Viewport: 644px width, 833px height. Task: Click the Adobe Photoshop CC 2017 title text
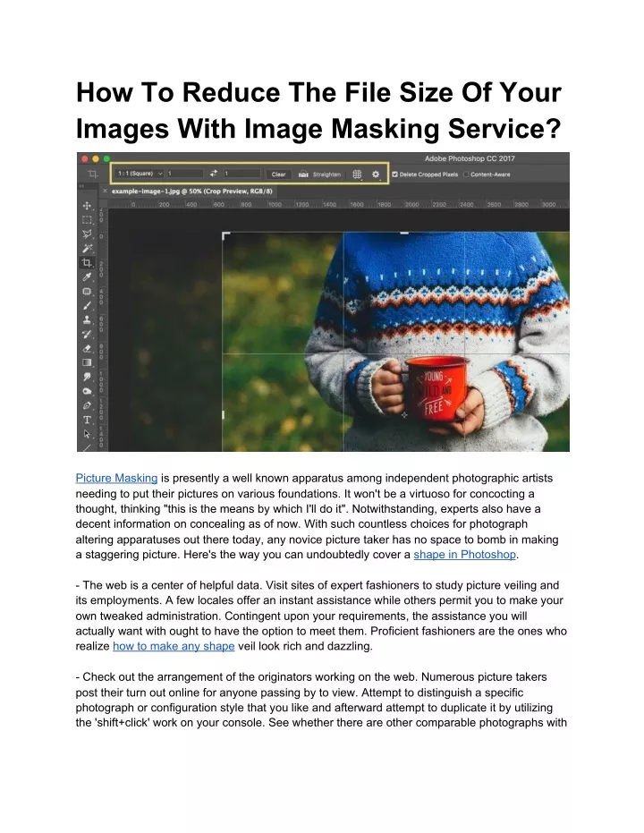(x=470, y=158)
